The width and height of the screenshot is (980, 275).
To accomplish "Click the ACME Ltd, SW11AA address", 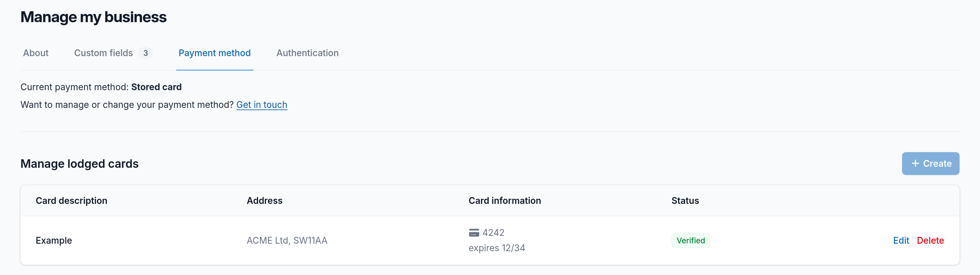I will pos(287,240).
